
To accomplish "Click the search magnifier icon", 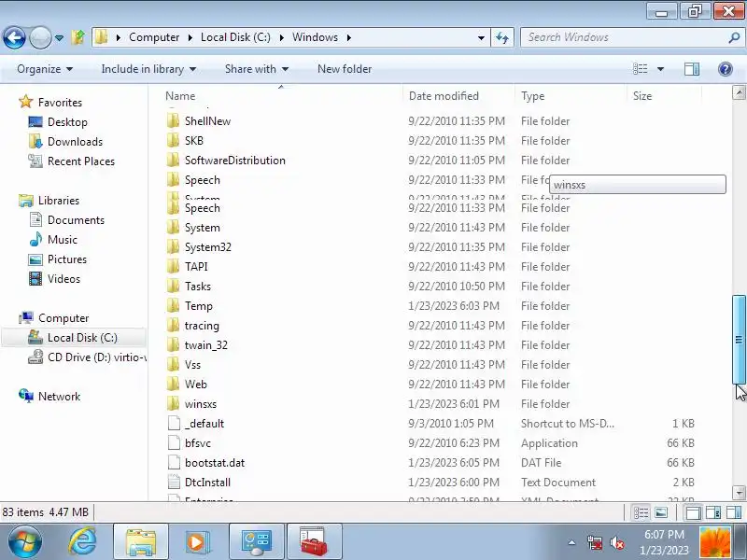I will (734, 37).
